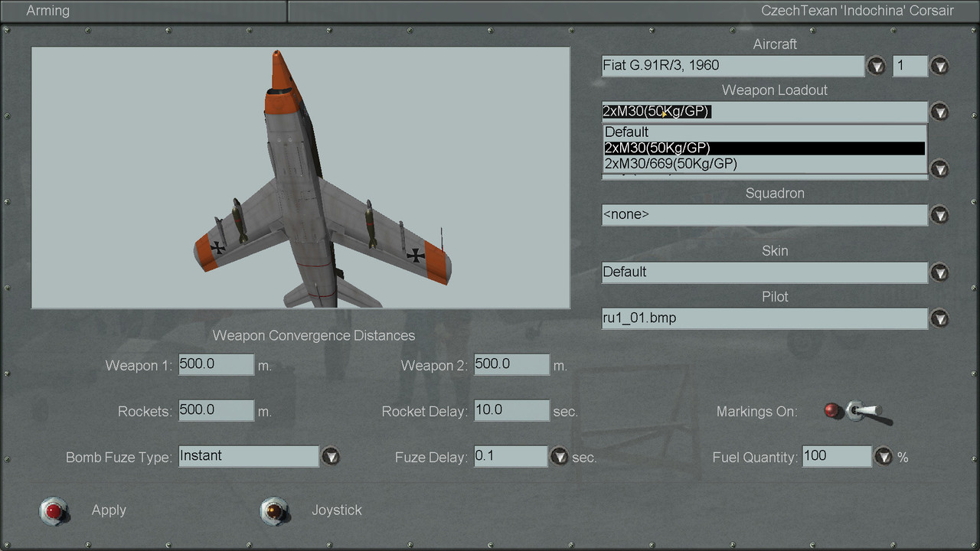
Task: Click the Weapon Convergence Distances heading
Action: pos(314,335)
